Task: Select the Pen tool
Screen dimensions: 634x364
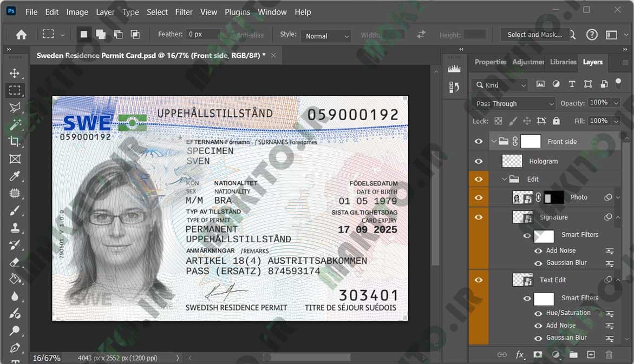Action: click(x=15, y=348)
